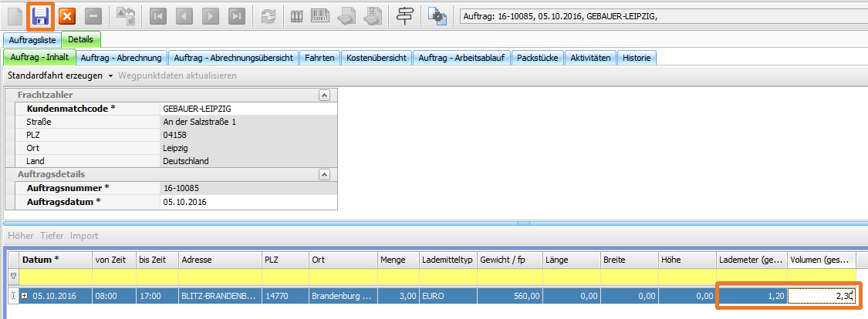The height and width of the screenshot is (319, 868).
Task: Click the orange X cancel icon
Action: tap(67, 15)
